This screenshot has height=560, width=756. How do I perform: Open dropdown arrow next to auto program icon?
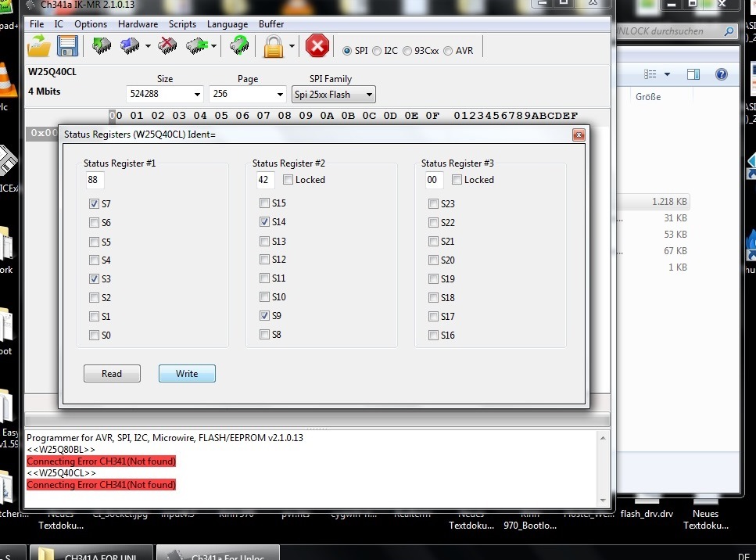coord(213,46)
